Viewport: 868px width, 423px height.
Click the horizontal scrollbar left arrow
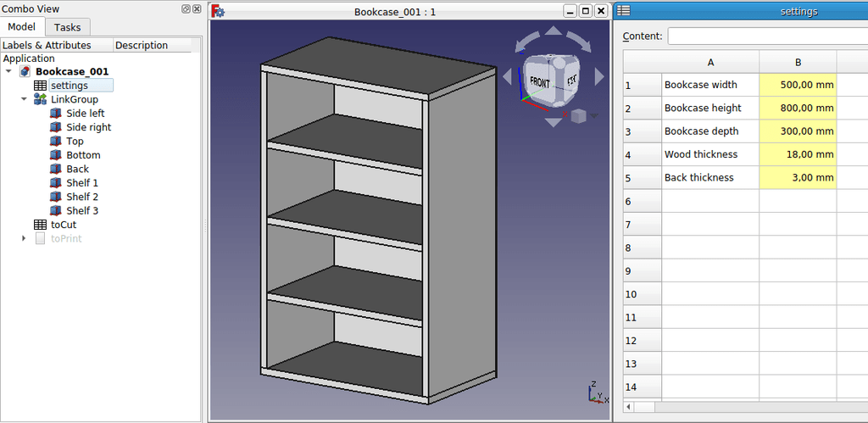[628, 407]
